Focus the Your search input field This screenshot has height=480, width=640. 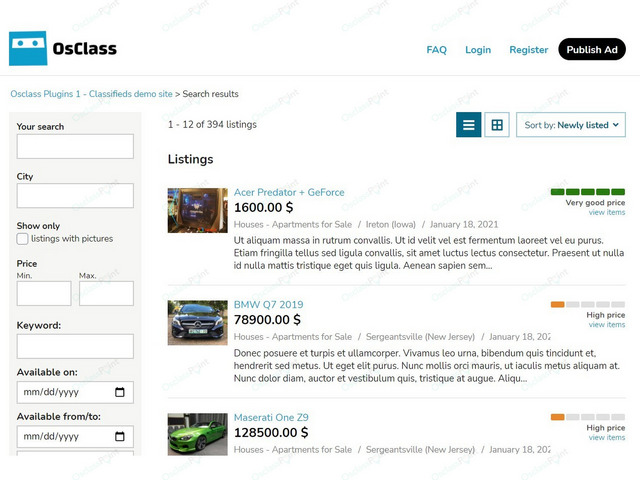(75, 146)
